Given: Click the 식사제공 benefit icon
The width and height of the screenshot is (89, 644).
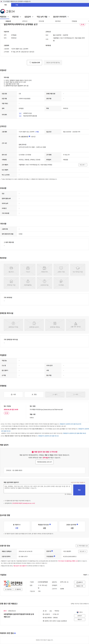Looking at the screenshot, I should pos(61,283).
